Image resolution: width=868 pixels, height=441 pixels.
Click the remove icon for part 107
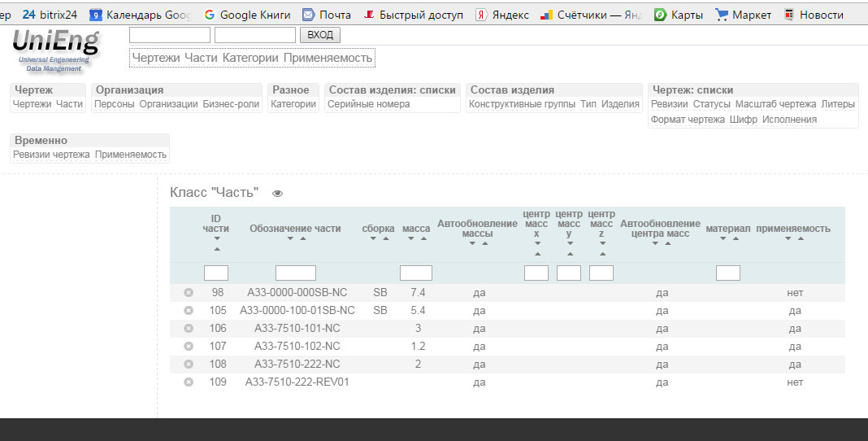tap(189, 347)
